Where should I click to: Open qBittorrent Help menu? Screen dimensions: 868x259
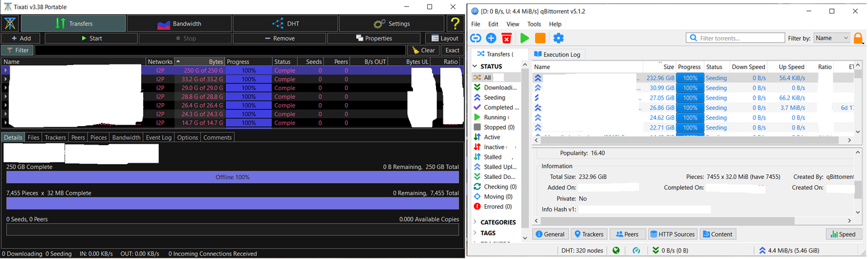tap(555, 24)
